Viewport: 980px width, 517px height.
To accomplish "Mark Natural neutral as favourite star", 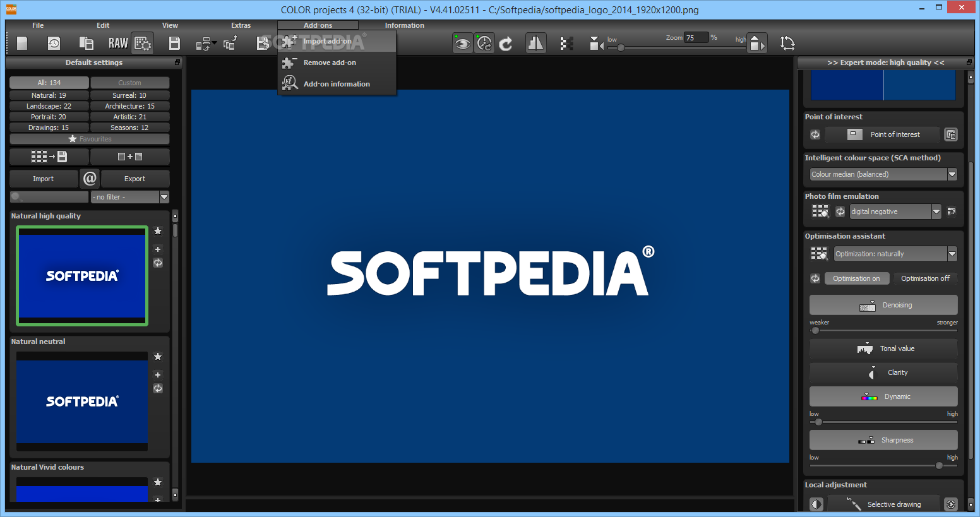I will coord(158,357).
